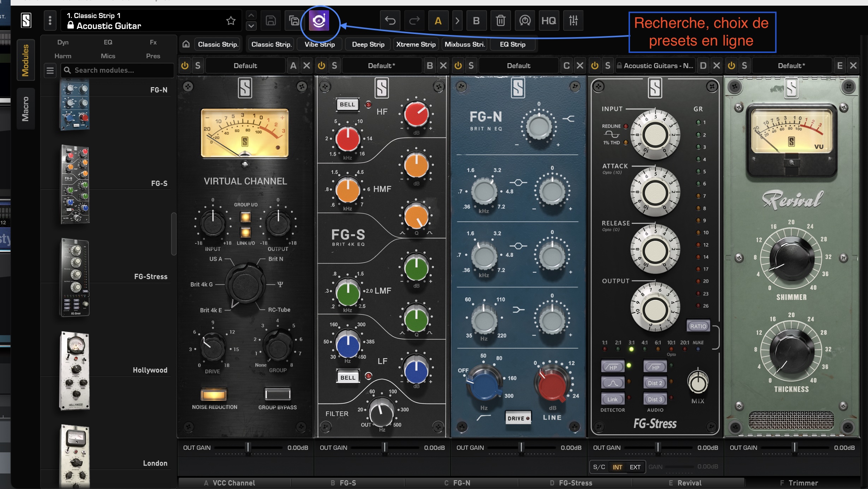
Task: Add the FG-Stress module thumbnail
Action: 75,277
